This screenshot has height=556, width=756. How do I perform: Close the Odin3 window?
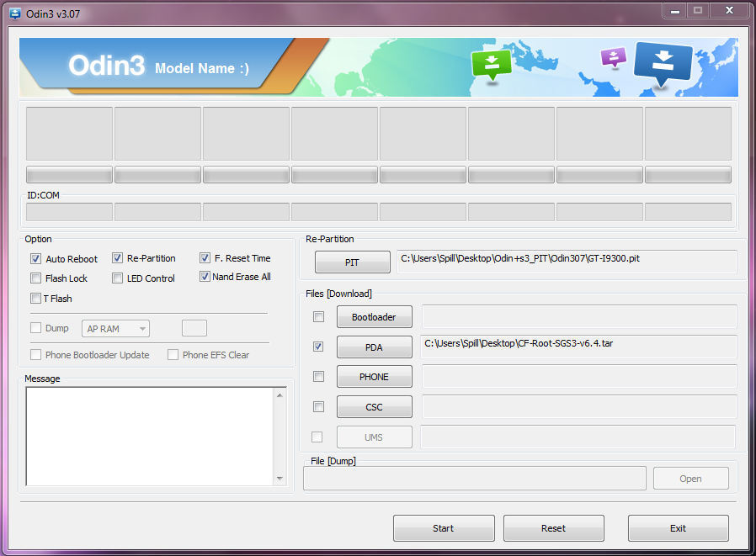tap(730, 11)
